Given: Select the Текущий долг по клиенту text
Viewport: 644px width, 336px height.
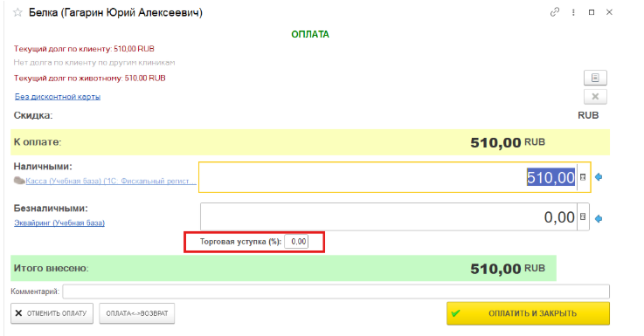Looking at the screenshot, I should [84, 49].
